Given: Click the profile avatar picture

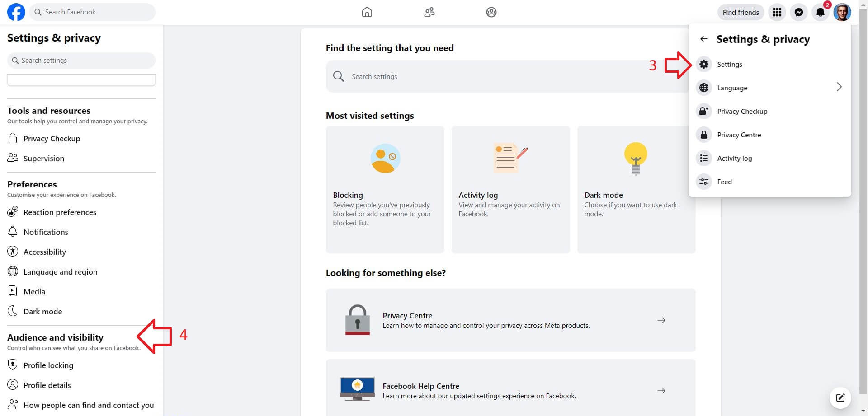Looking at the screenshot, I should [842, 12].
